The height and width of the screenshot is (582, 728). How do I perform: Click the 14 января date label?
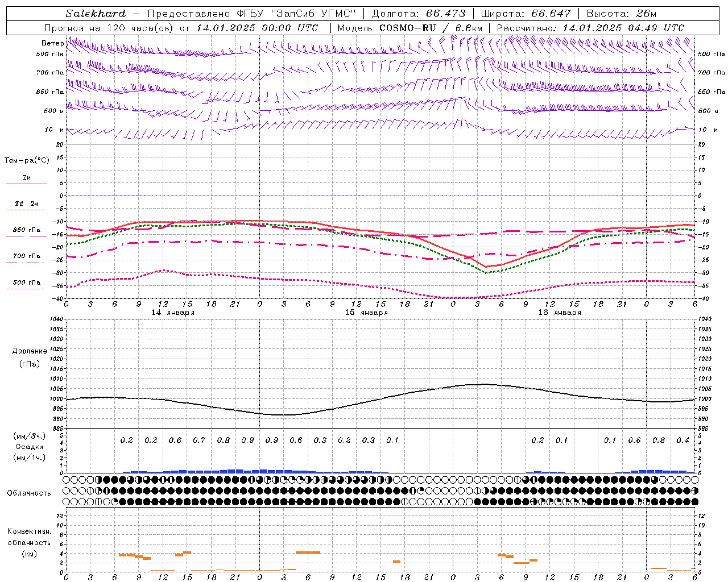[173, 313]
